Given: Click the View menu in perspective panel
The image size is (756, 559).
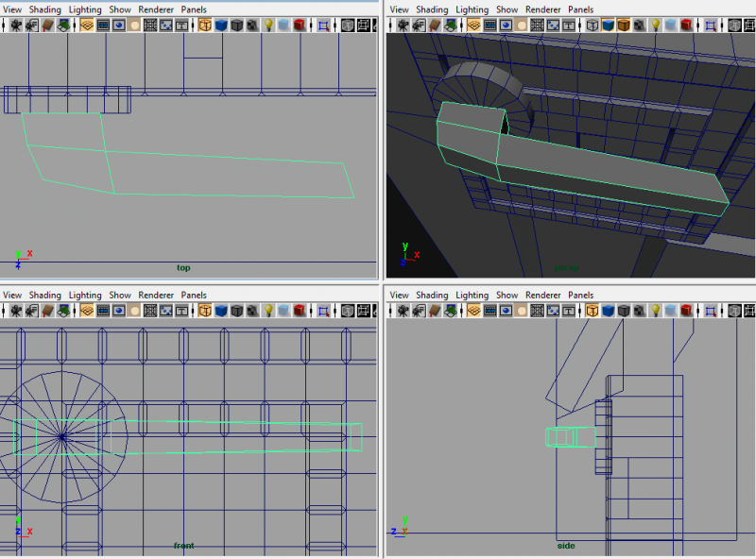Looking at the screenshot, I should click(399, 9).
